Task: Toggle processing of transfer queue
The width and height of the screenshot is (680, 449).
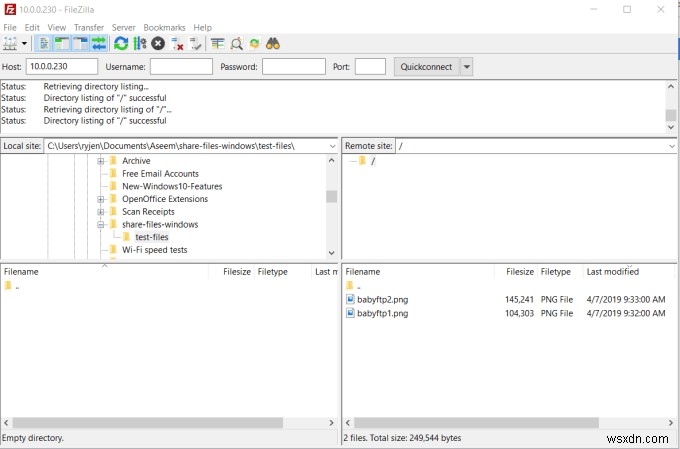Action: point(139,44)
